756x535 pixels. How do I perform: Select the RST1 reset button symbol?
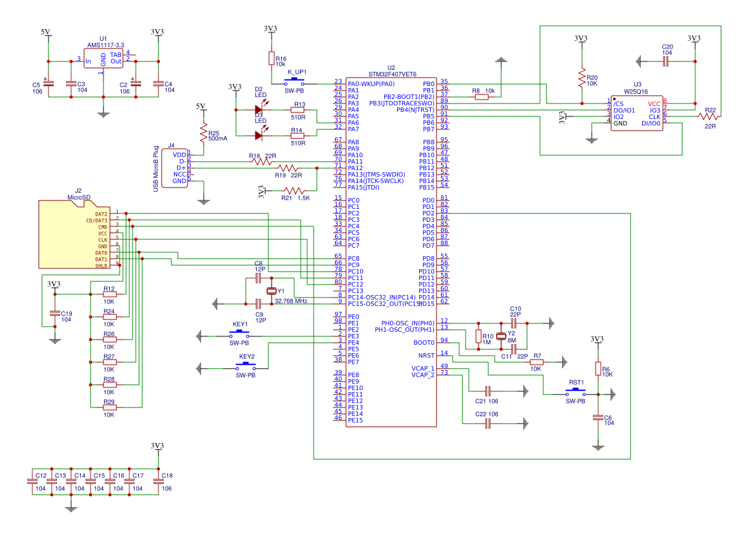tap(576, 392)
